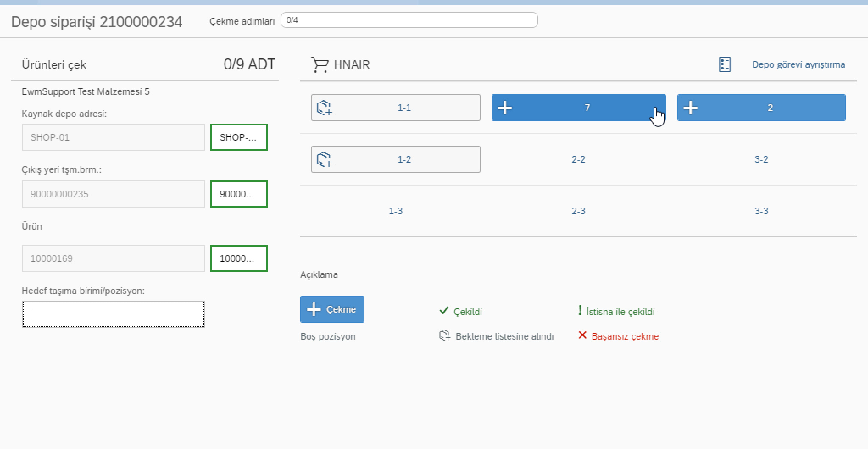The height and width of the screenshot is (449, 868).
Task: Click the Hedef taşıma birimi/pozisyon input field
Action: (x=113, y=314)
